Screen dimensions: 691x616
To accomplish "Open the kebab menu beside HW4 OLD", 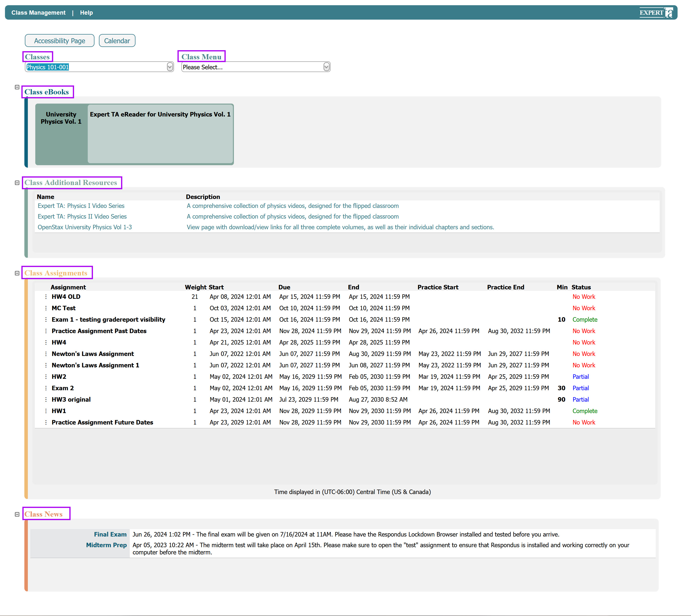I will coord(46,297).
